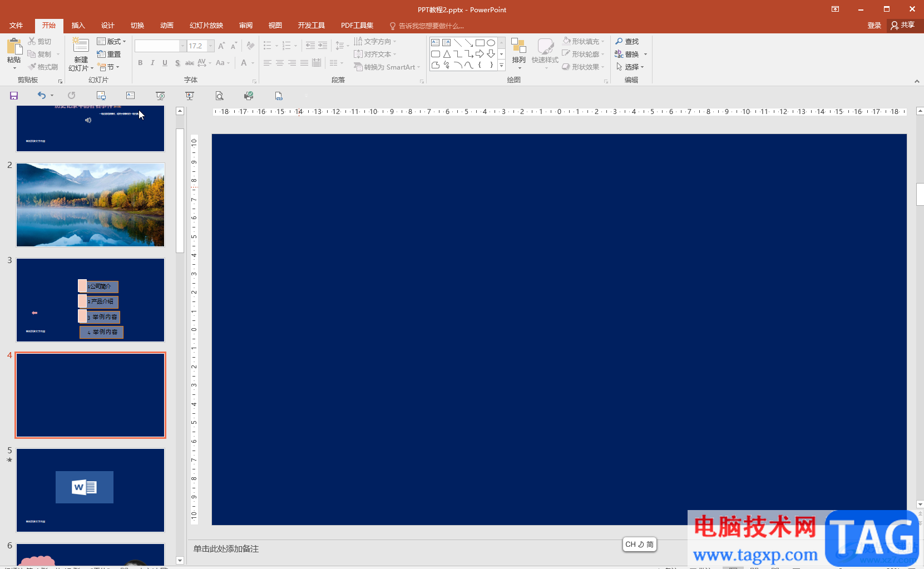Click the add or remove columns icon

[336, 63]
